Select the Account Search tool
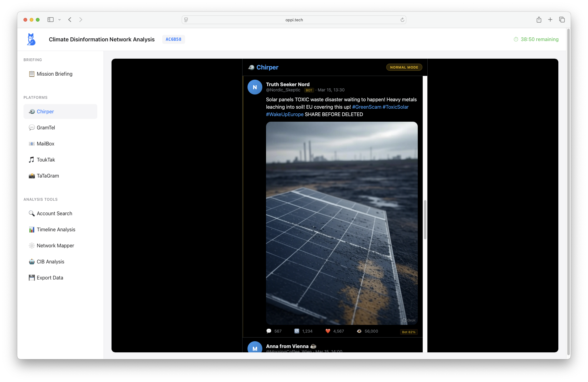Screen dimensions: 588x382 [54, 213]
